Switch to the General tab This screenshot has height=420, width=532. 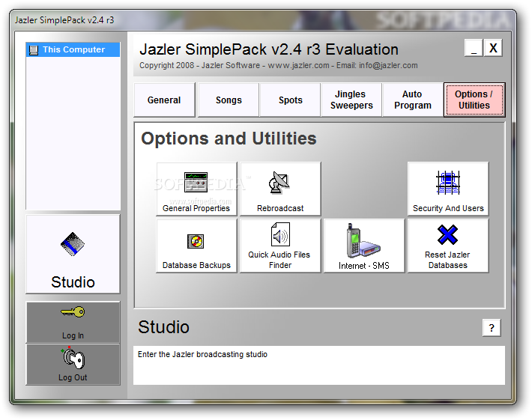tap(164, 100)
